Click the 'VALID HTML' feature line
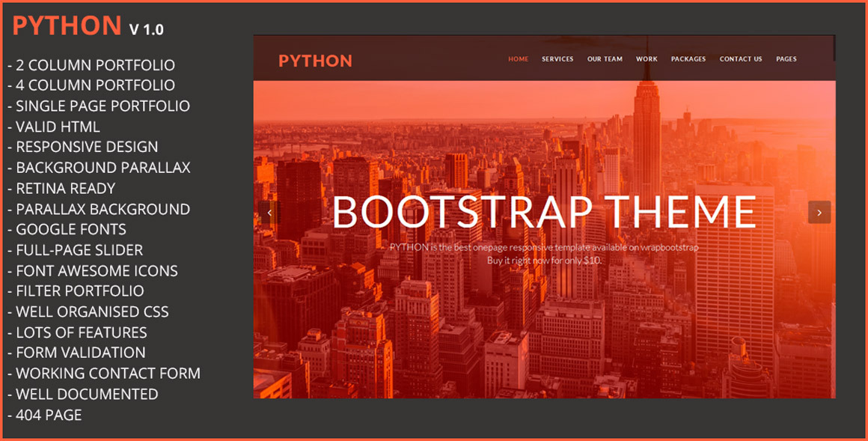The image size is (868, 441). [x=54, y=127]
